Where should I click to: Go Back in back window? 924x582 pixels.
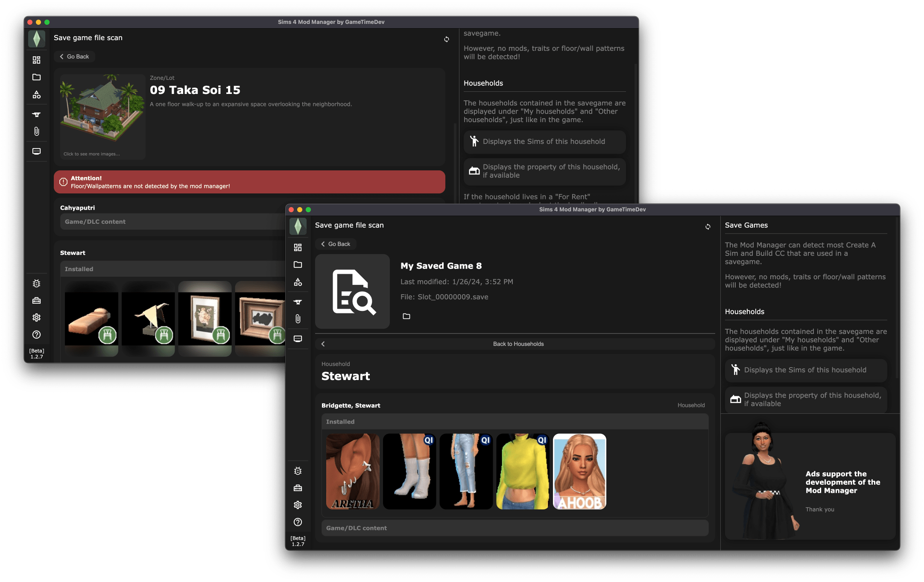click(74, 56)
